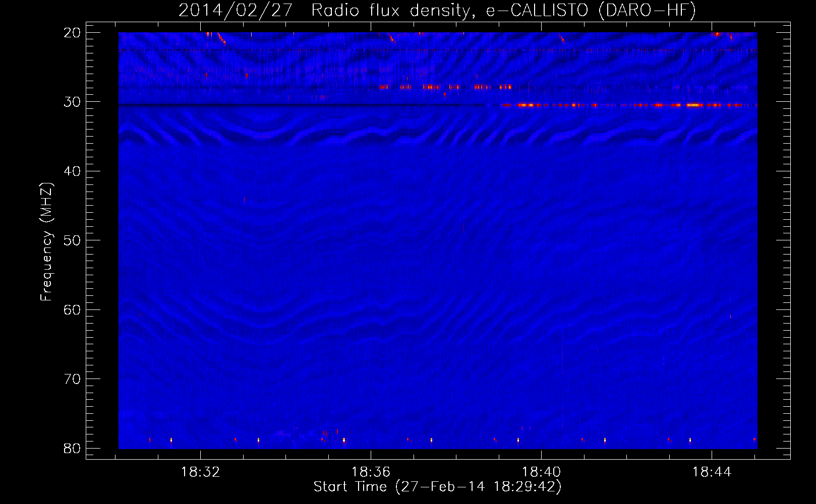Click the dark horizontal line left of 18:38
Image resolution: width=816 pixels, height=504 pixels.
coord(302,105)
